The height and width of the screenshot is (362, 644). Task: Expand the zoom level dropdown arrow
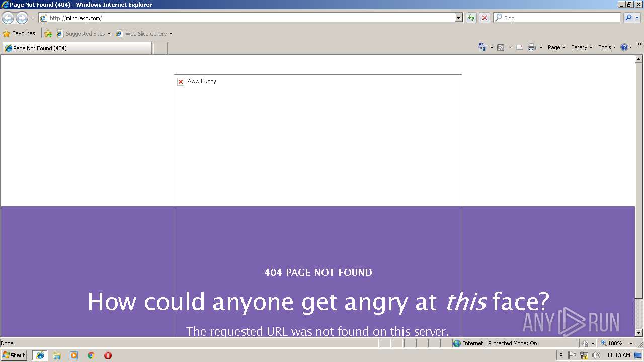631,343
